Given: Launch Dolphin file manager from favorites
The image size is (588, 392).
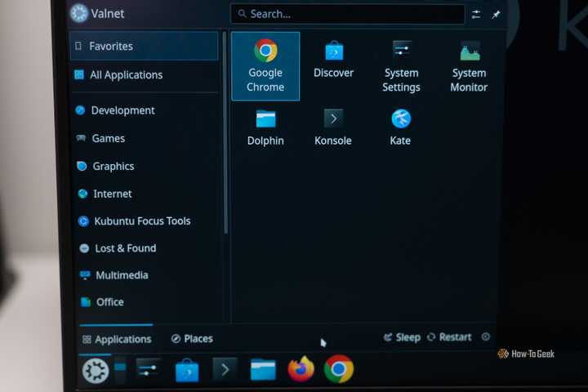Looking at the screenshot, I should pos(265,127).
